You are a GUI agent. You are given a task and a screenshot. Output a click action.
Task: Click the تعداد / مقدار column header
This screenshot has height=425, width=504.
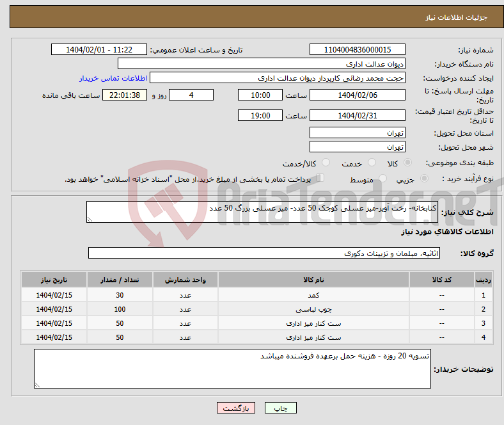click(x=120, y=280)
